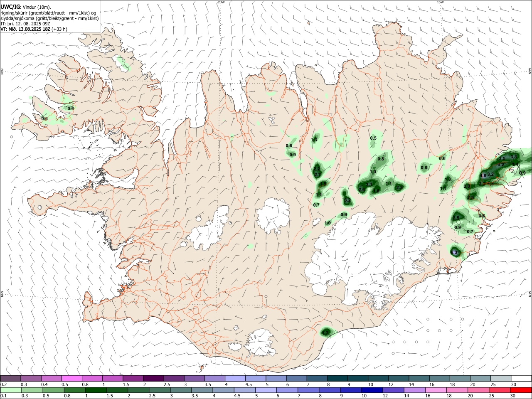Click the 3.5 rainfall label in the northeast cluster

502,158
